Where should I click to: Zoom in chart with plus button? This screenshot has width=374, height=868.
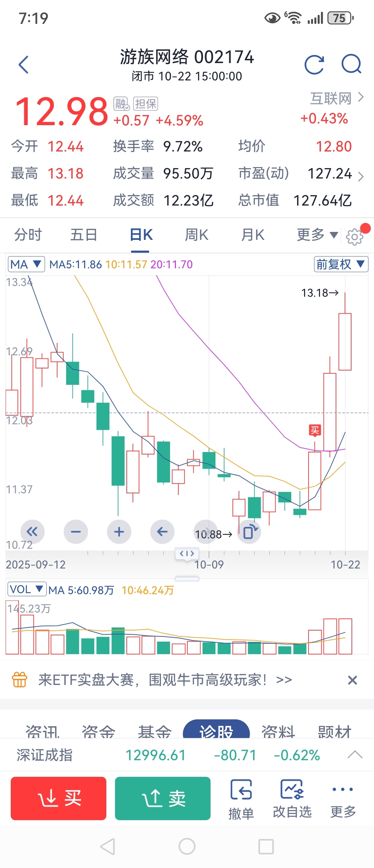[x=119, y=531]
